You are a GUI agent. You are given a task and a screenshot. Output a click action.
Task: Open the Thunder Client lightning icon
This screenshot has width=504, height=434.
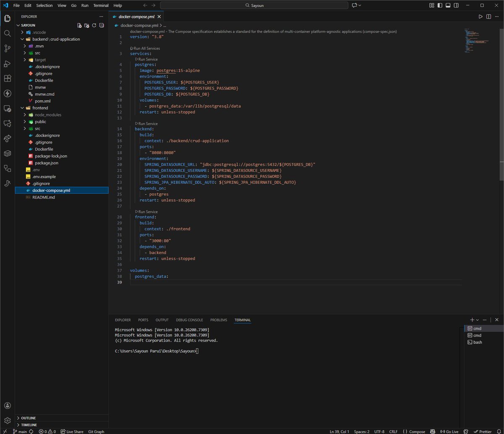coord(7,93)
